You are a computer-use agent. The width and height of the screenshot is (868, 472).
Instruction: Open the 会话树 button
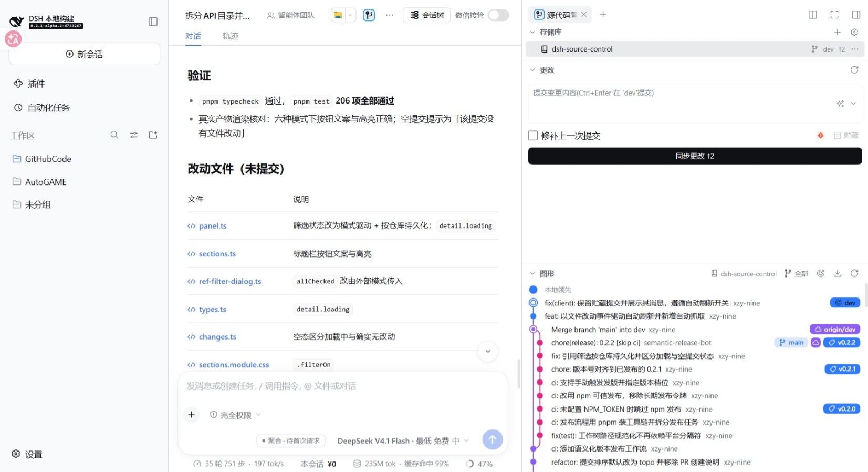click(426, 15)
